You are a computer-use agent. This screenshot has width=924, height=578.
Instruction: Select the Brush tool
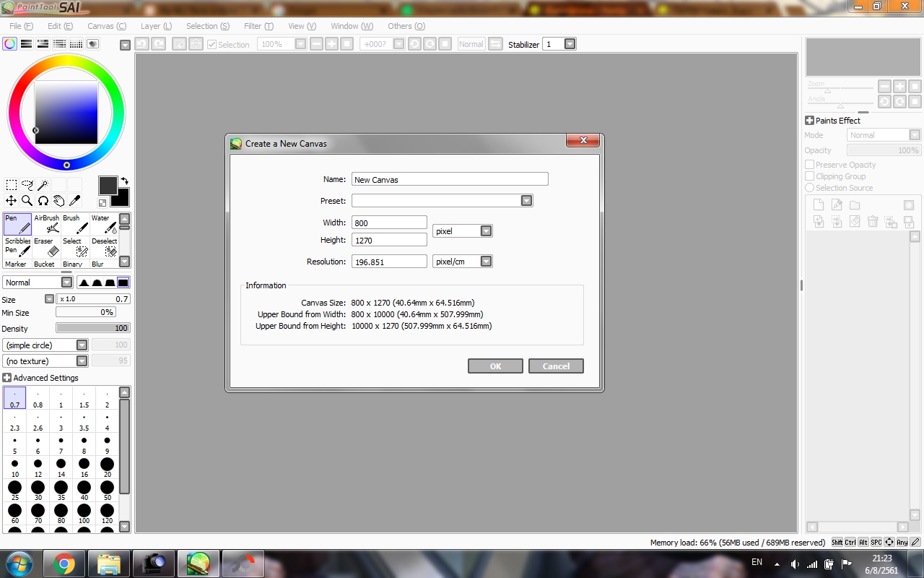tap(75, 225)
